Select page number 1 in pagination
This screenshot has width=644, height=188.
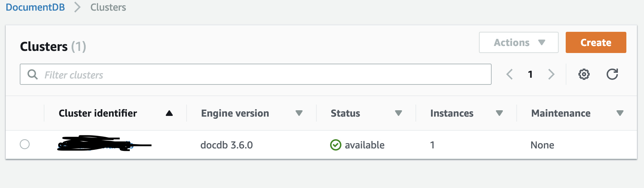530,74
